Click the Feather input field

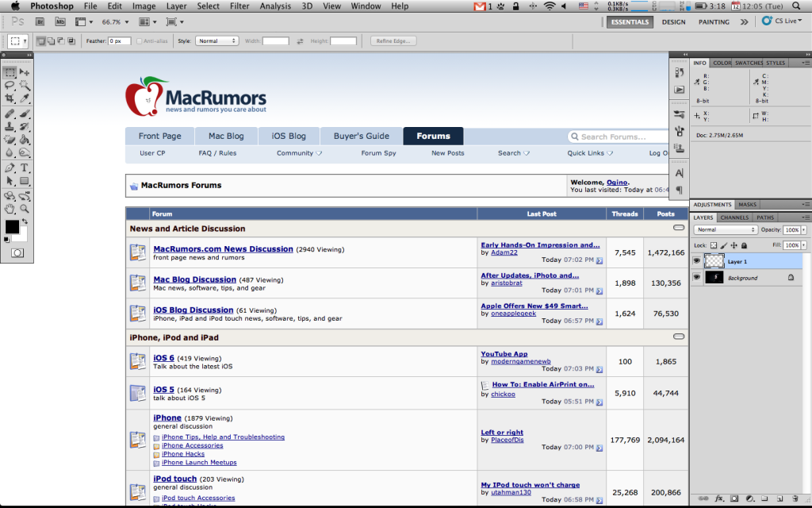pyautogui.click(x=119, y=41)
